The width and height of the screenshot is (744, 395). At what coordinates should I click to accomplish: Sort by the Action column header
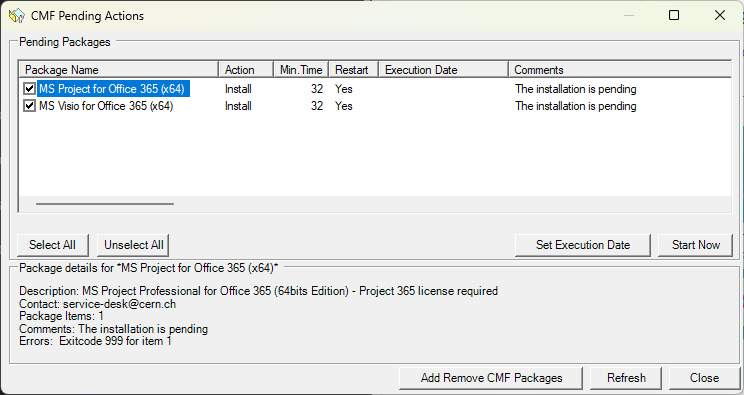[246, 70]
